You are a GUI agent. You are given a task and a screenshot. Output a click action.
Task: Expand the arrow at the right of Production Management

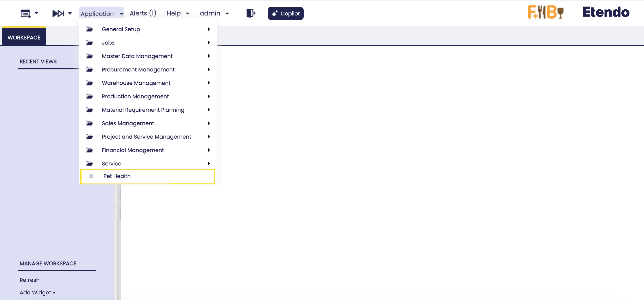coord(209,96)
